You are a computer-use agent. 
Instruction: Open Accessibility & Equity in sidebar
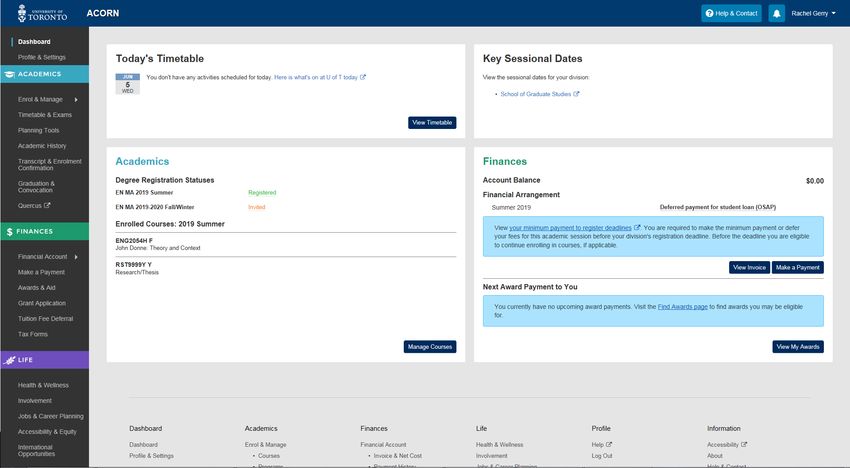coord(47,432)
